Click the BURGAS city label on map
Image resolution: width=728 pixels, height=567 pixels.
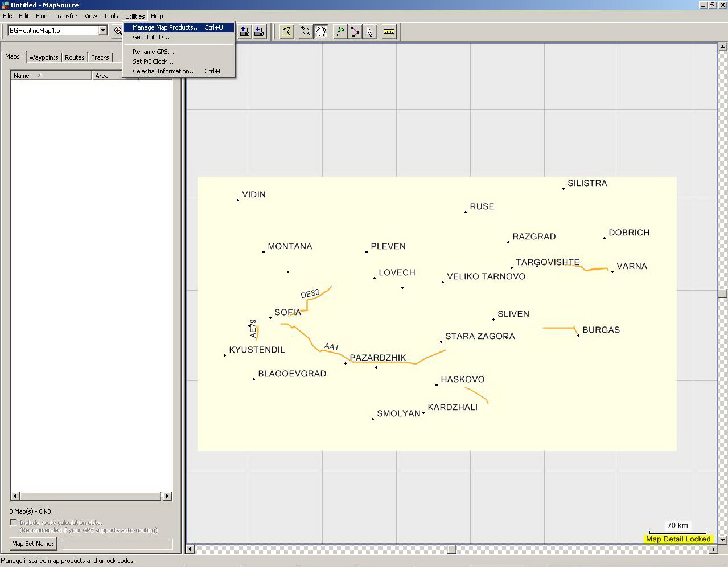(601, 330)
